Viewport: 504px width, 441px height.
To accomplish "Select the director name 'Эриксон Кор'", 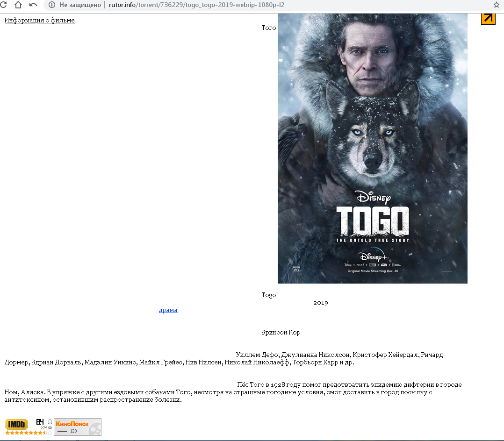I will (281, 333).
